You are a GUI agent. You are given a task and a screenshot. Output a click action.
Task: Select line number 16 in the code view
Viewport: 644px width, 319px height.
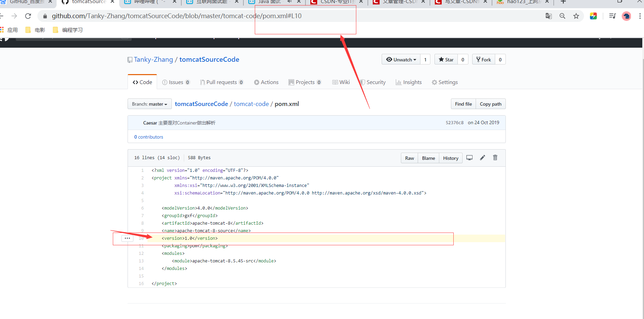tap(141, 284)
